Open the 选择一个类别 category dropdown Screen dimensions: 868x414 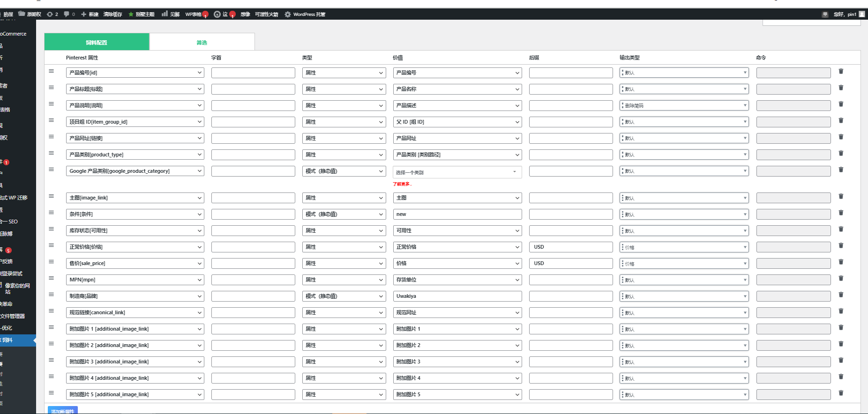457,172
